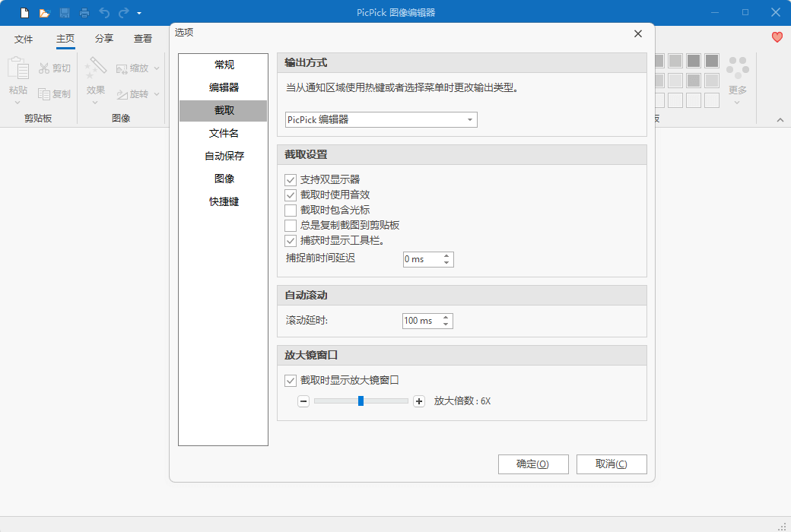The width and height of the screenshot is (791, 532).
Task: Select 截取 in the options list
Action: [x=224, y=110]
